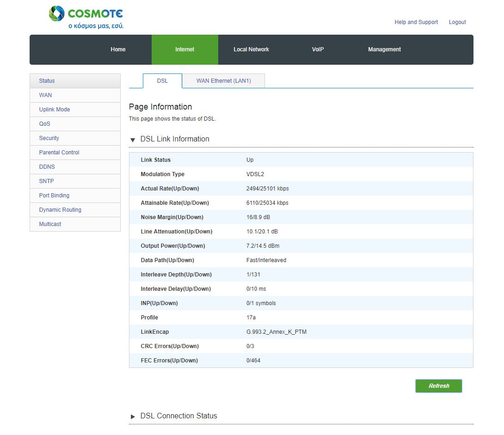Open Uplink Mode in the sidebar
Screen dimensions: 504x435
(54, 110)
